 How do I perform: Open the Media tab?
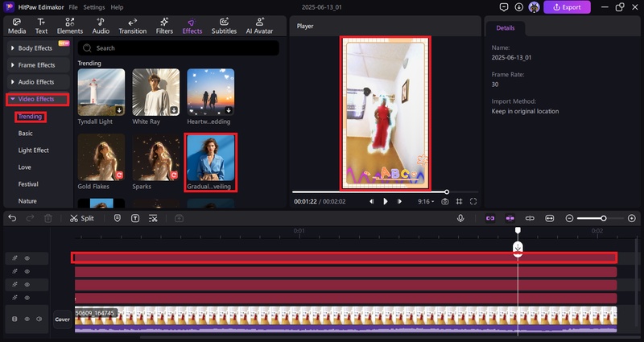point(17,26)
